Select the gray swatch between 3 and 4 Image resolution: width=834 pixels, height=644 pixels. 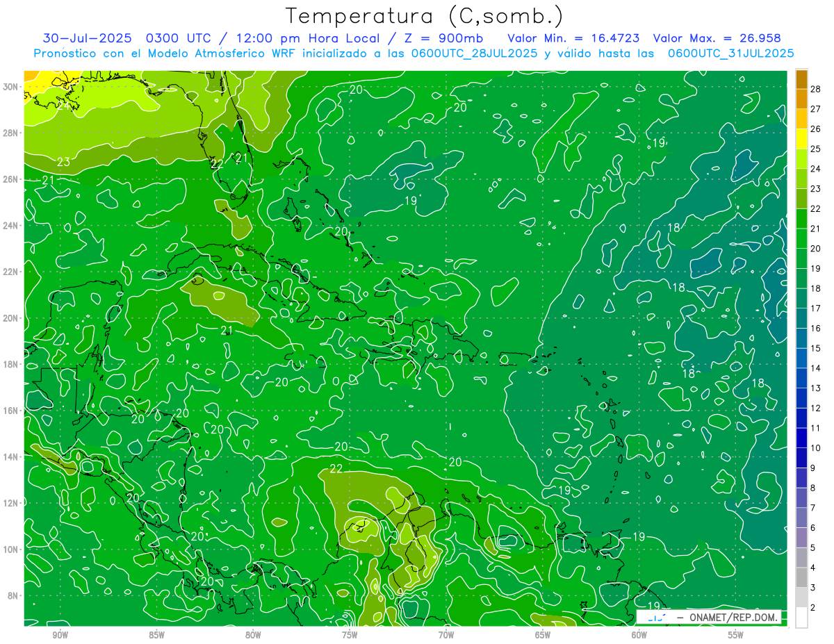801,578
